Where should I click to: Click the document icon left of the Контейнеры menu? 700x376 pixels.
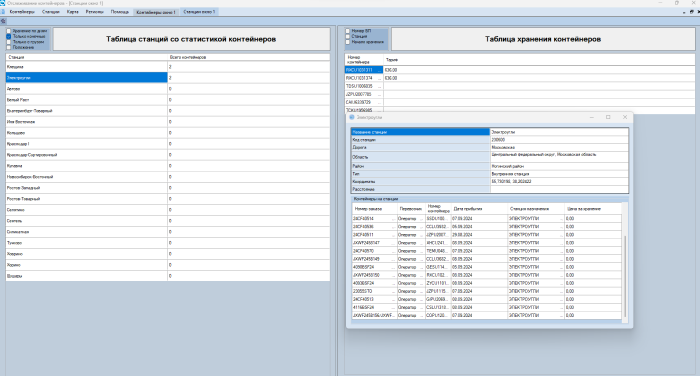3,12
